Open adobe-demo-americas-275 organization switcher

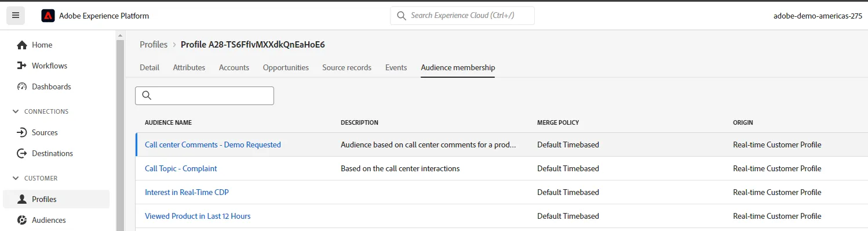818,16
